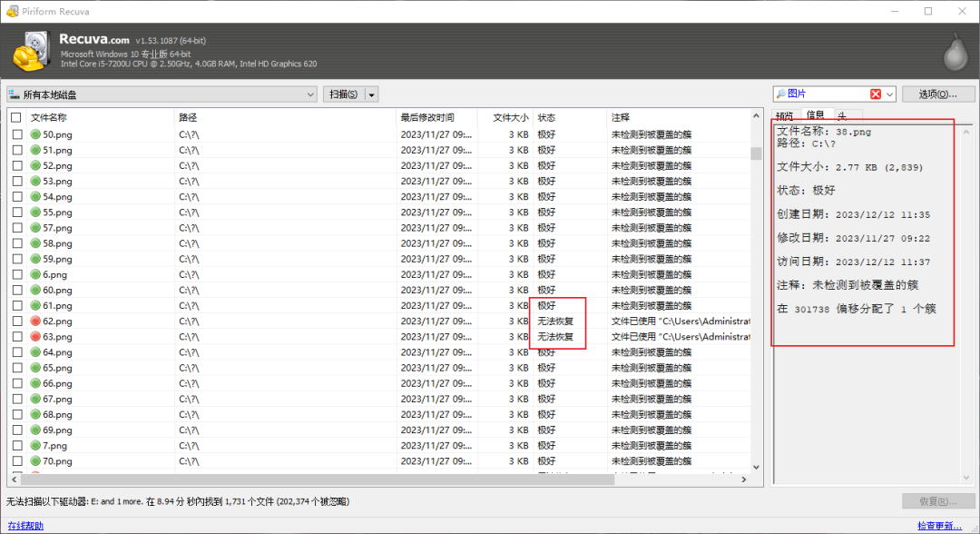Click the green status dot for 64.png
Image resolution: width=980 pixels, height=534 pixels.
coord(35,352)
